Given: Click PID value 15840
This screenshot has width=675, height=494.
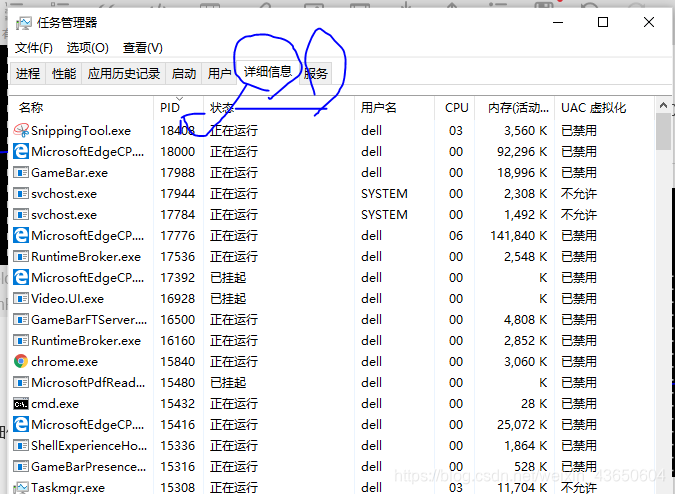Looking at the screenshot, I should (178, 361).
